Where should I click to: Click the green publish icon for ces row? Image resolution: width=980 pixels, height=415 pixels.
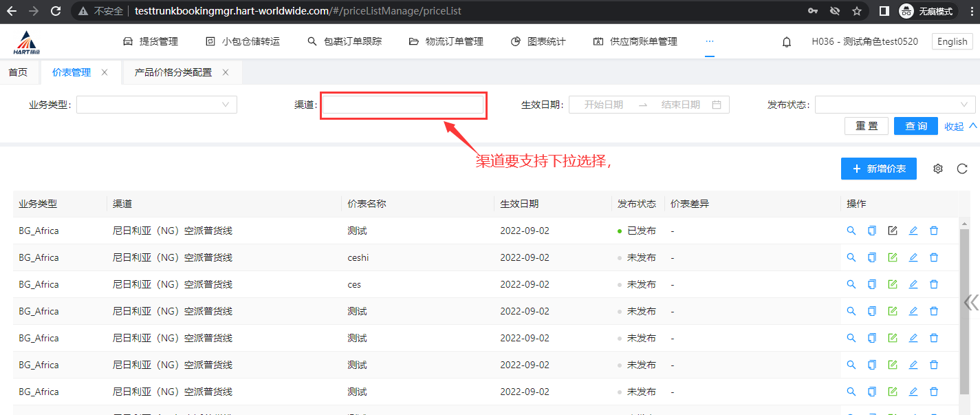tap(893, 284)
